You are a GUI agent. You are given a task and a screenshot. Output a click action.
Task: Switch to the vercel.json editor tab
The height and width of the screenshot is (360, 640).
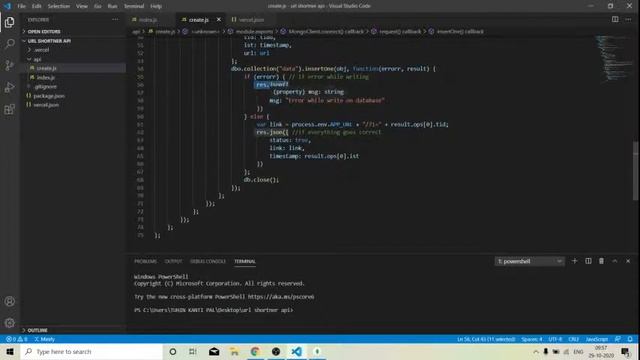click(x=251, y=20)
